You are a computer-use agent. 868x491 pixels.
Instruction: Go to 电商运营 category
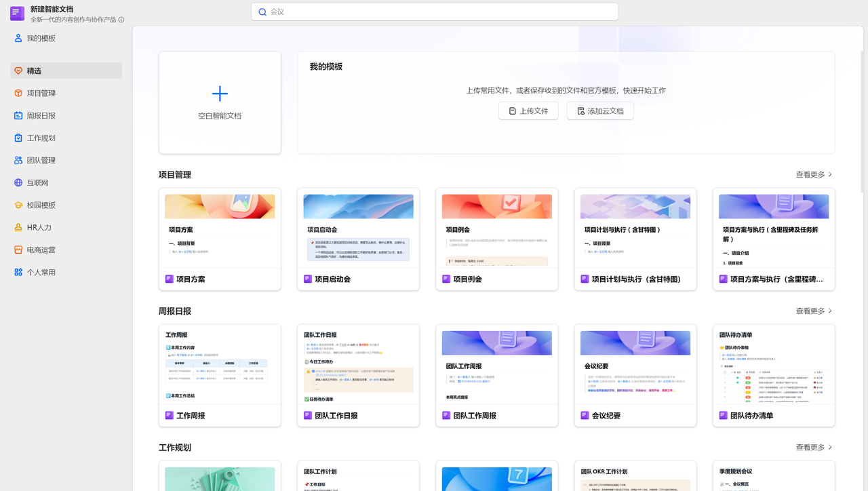point(66,250)
